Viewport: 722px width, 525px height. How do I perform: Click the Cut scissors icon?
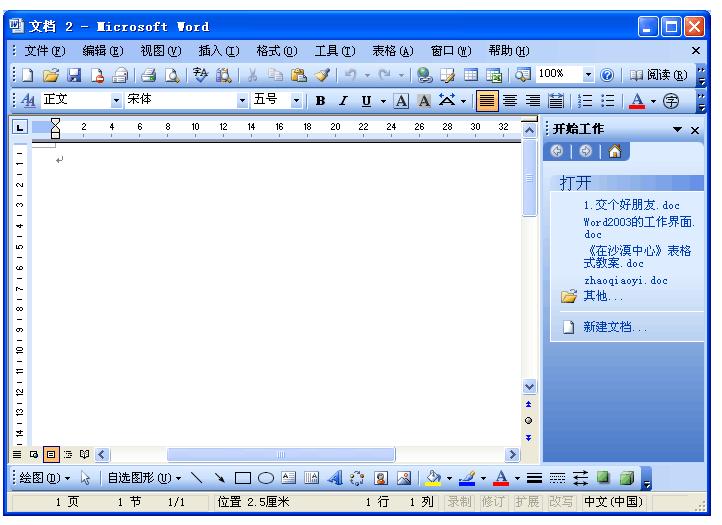252,75
